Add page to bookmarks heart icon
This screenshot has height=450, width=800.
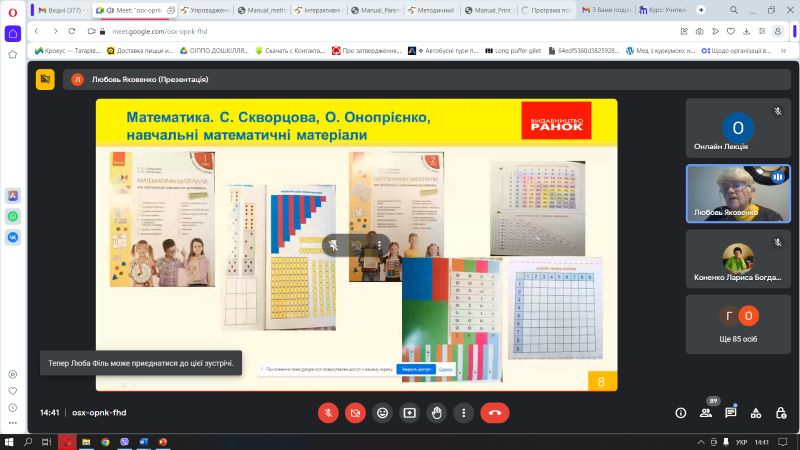(731, 31)
